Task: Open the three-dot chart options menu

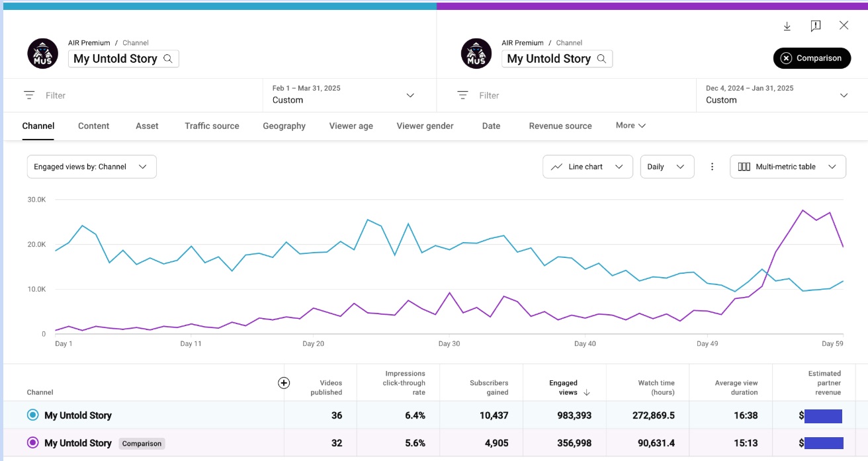Action: click(x=712, y=167)
